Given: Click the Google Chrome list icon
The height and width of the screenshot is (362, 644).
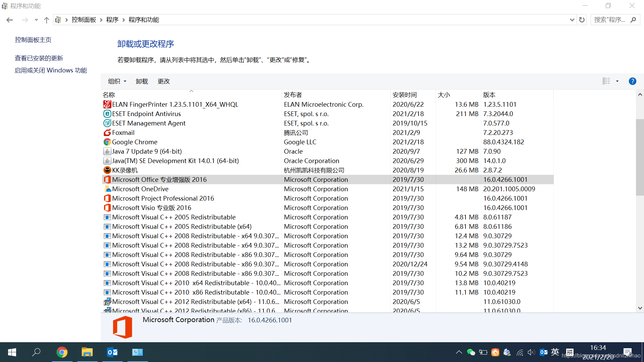Looking at the screenshot, I should (107, 142).
